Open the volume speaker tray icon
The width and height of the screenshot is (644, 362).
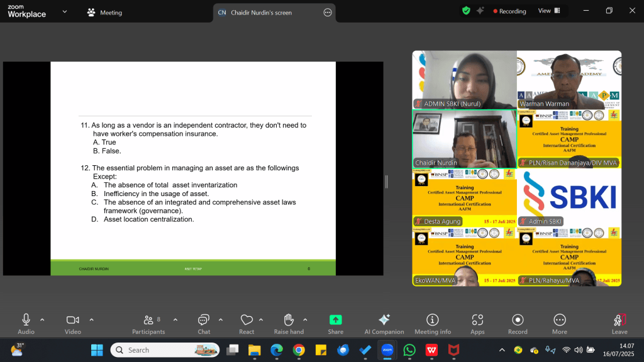point(579,350)
